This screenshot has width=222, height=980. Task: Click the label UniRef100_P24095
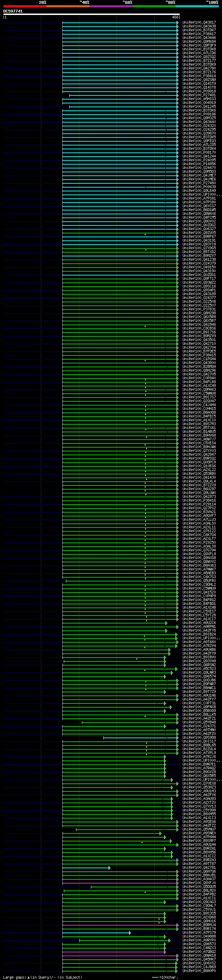[x=199, y=160]
